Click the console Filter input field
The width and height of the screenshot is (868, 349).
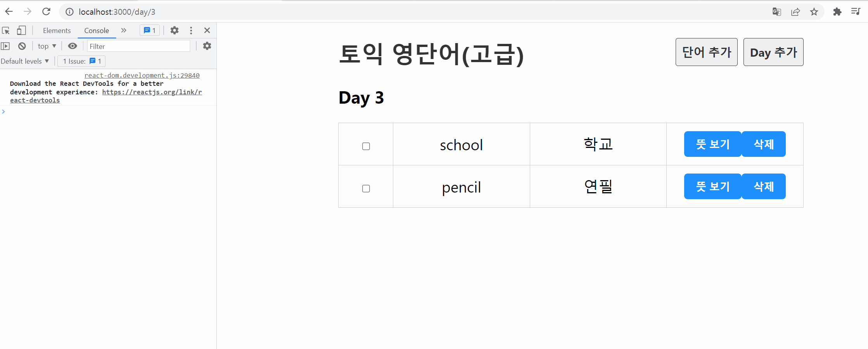pyautogui.click(x=138, y=46)
